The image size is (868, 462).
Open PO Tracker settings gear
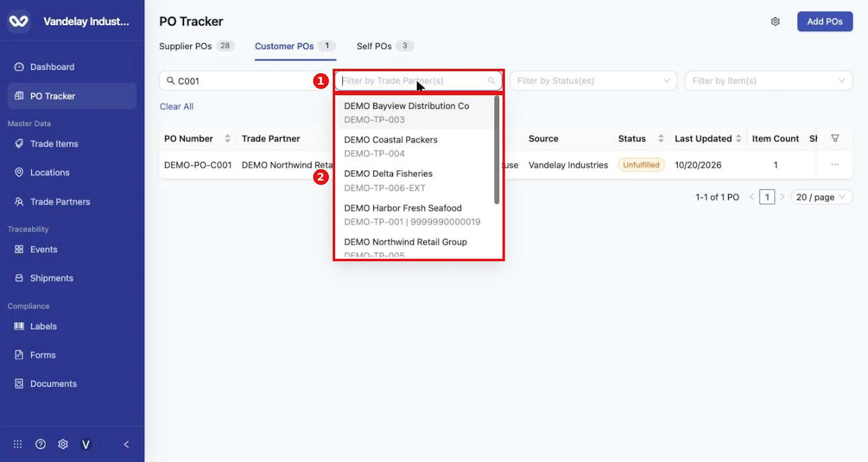point(775,21)
